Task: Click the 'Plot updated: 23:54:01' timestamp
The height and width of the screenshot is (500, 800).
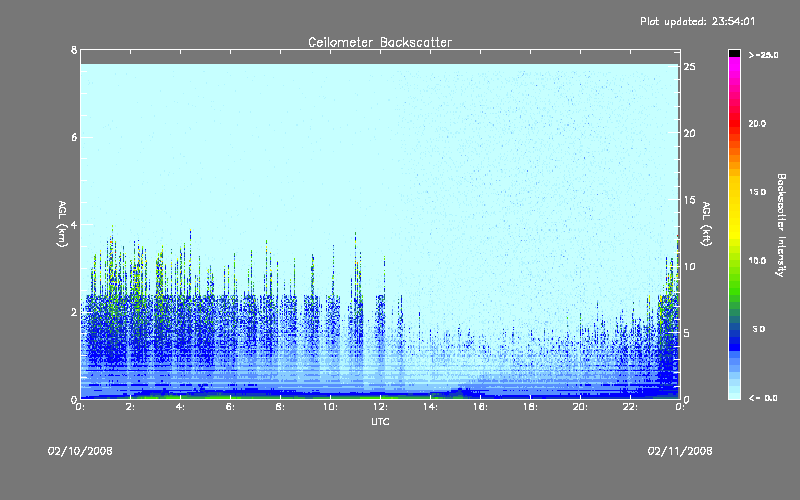Action: coord(697,21)
